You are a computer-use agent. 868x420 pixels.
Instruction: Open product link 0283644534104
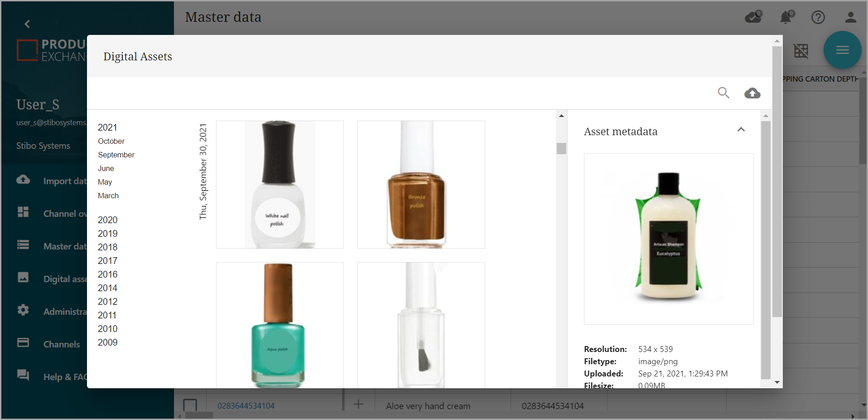pos(246,406)
